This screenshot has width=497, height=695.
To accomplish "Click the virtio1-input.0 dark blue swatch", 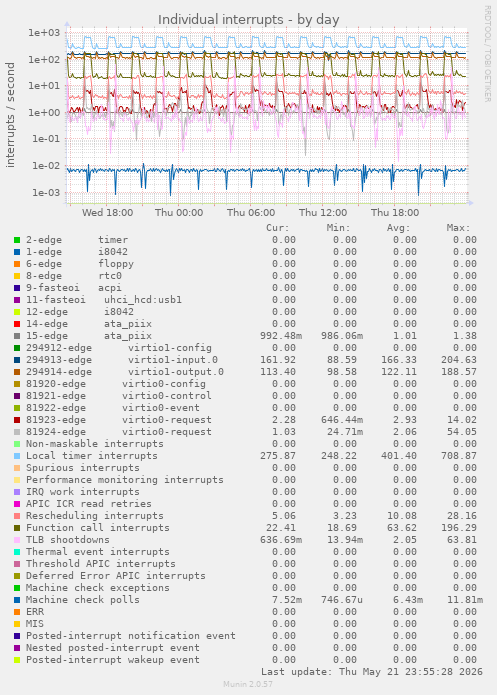I will 17,360.
